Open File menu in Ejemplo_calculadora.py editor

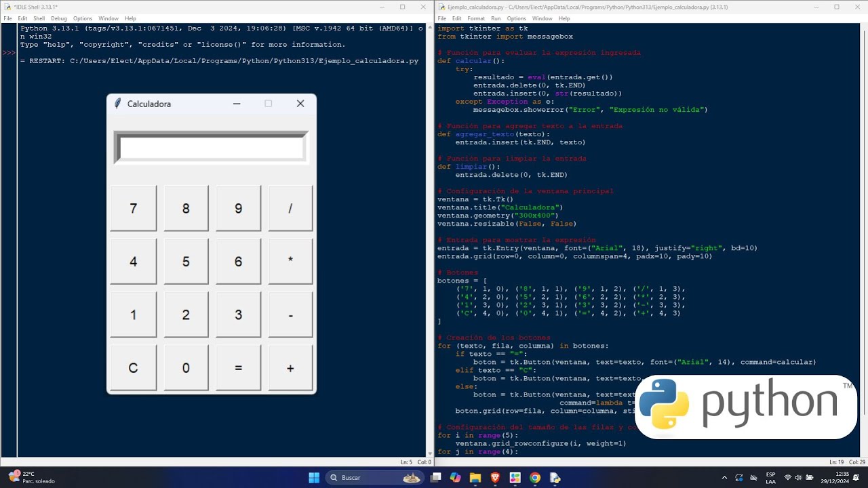441,18
